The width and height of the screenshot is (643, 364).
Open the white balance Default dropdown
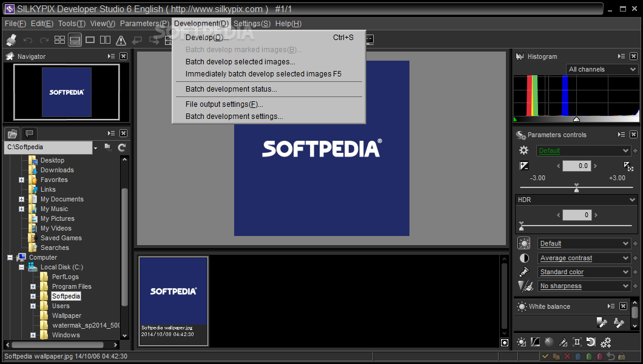tap(584, 243)
